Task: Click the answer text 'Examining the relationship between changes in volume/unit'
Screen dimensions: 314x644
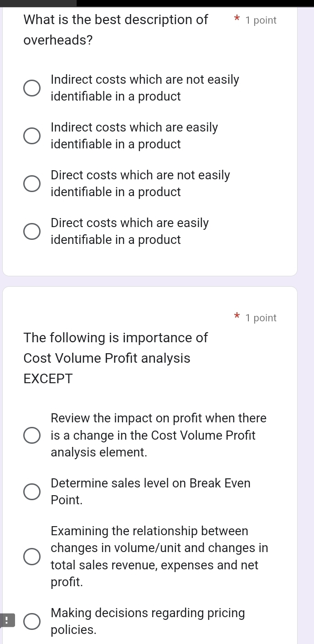Action: click(x=159, y=556)
